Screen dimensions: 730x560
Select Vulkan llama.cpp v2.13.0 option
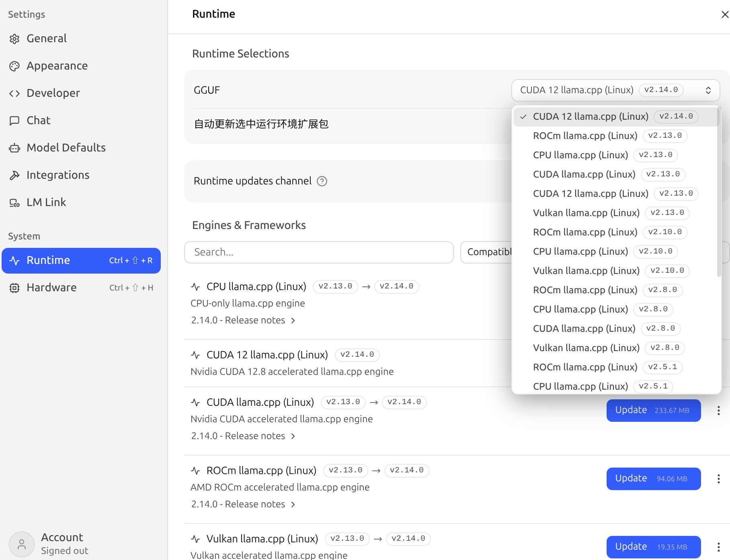tap(615, 213)
